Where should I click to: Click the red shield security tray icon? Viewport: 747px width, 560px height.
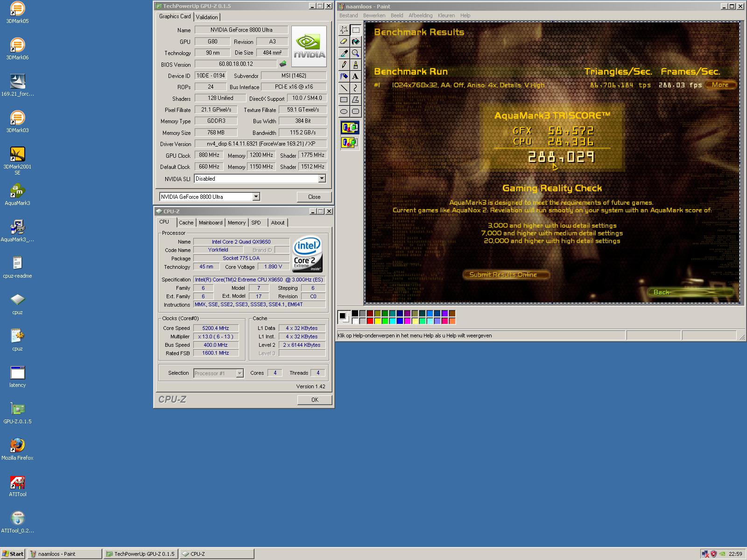coord(713,554)
